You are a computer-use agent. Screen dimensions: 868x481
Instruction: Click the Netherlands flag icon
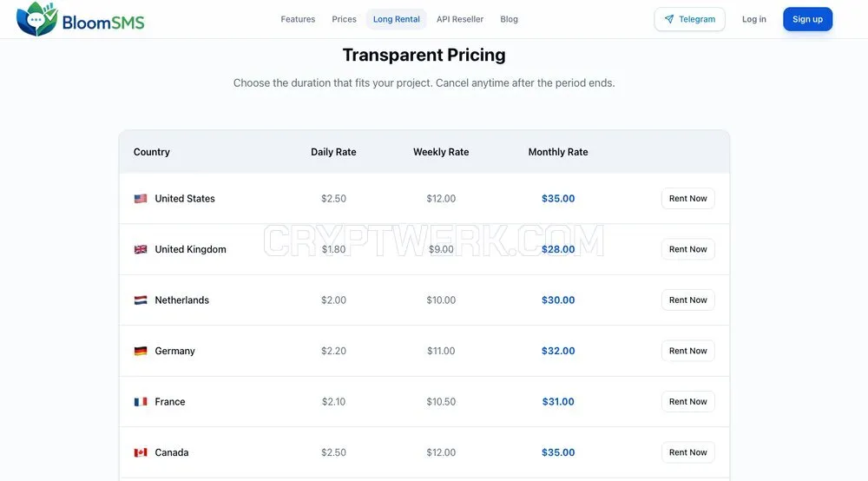[141, 300]
